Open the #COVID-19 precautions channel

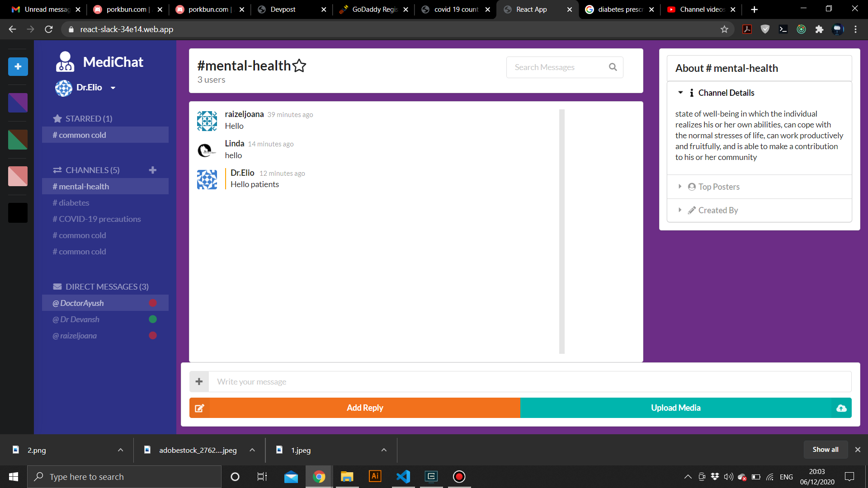point(97,219)
